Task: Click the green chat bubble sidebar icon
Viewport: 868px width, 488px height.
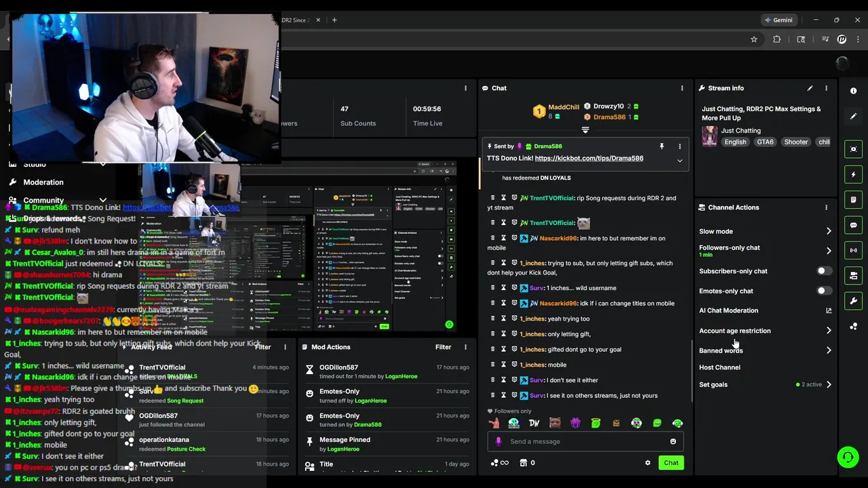Action: pos(853,225)
